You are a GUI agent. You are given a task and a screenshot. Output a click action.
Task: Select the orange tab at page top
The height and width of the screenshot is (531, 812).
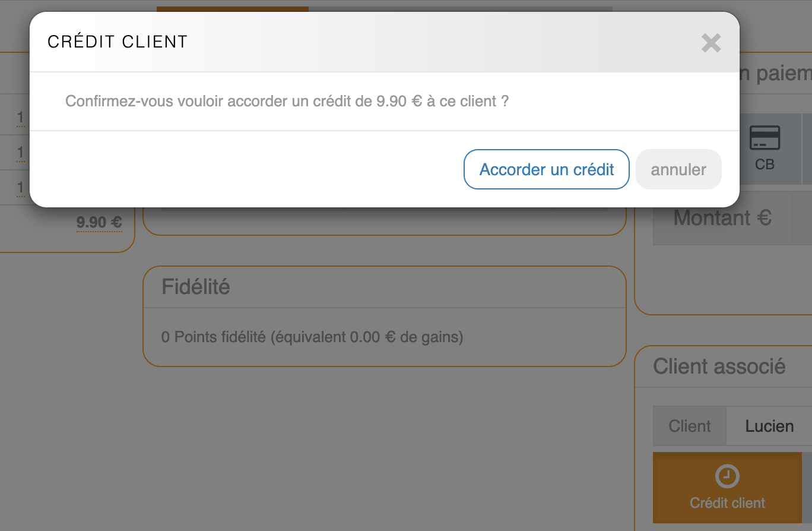pos(232,9)
